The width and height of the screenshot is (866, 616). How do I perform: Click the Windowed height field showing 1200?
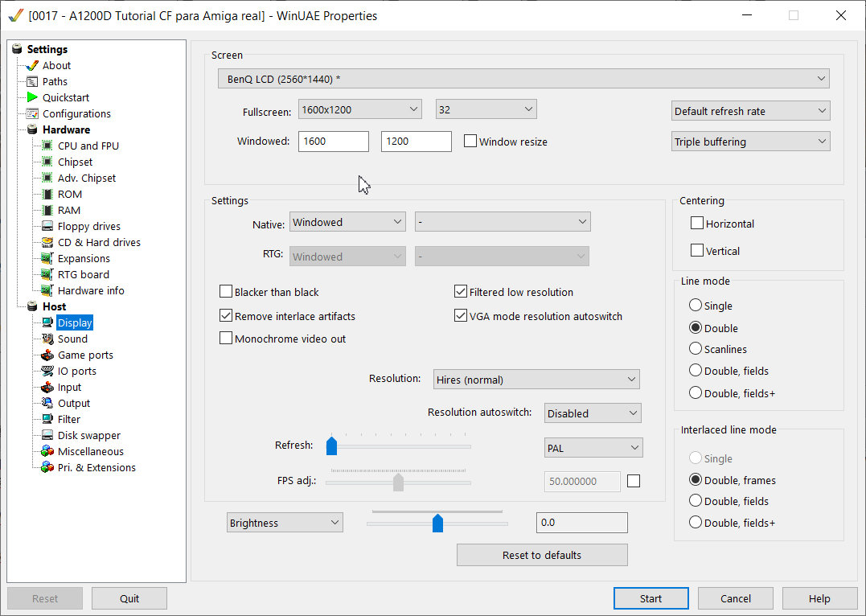pyautogui.click(x=417, y=141)
